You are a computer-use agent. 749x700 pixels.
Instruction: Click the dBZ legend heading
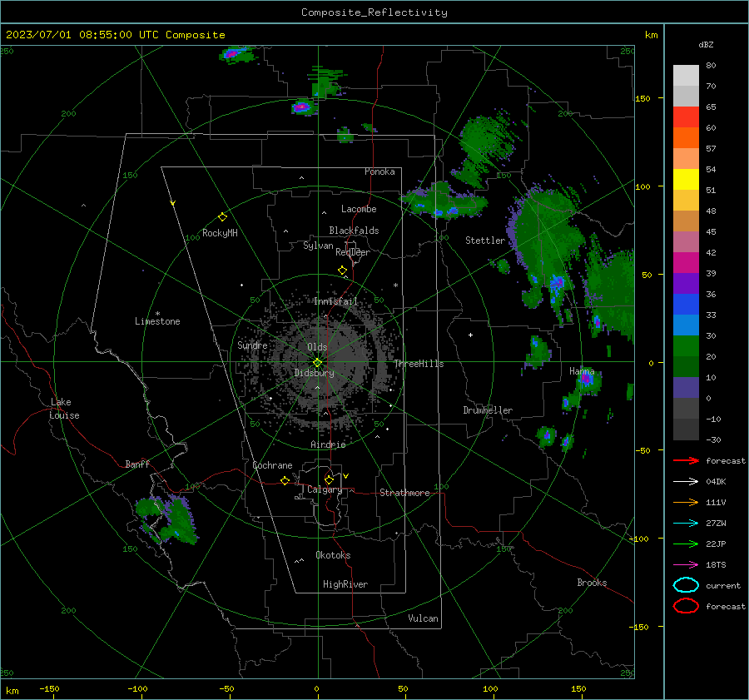tap(706, 44)
